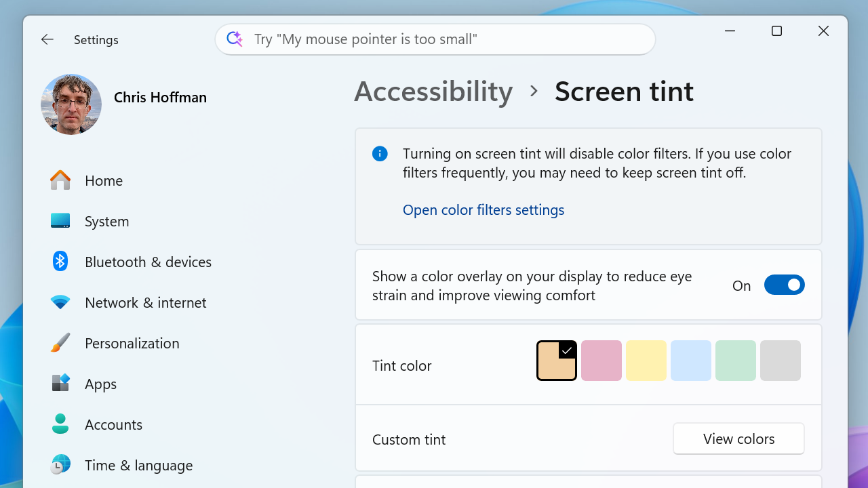Click the blue info icon in notice
Screen dimensions: 868x488
pos(380,154)
